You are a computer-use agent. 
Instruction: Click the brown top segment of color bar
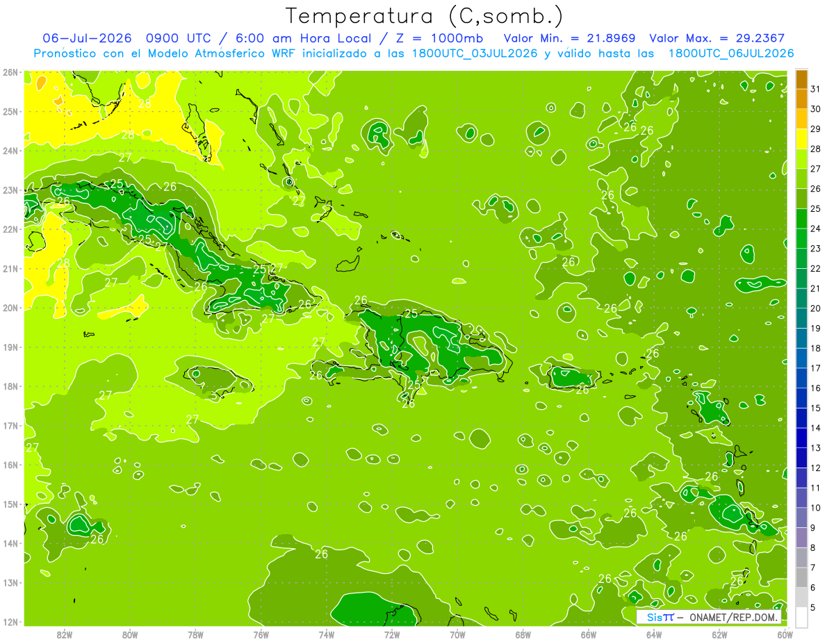pyautogui.click(x=801, y=79)
